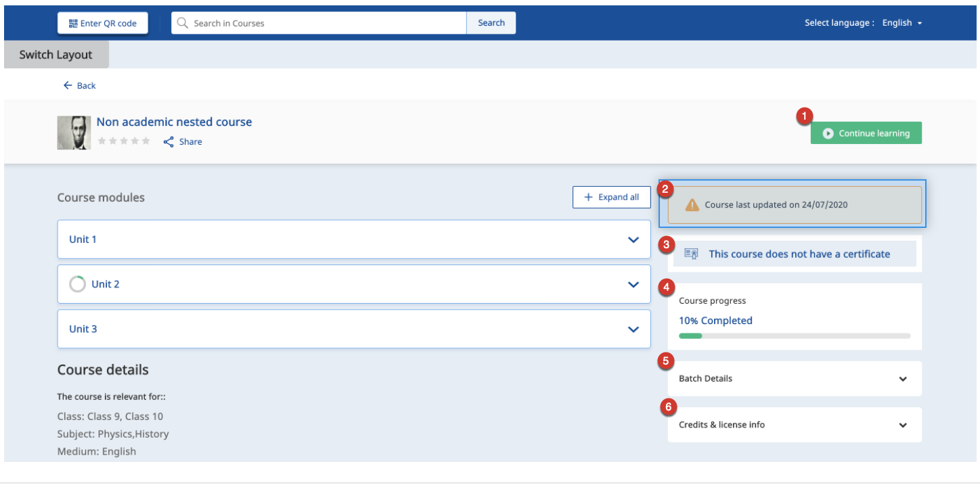This screenshot has width=980, height=489.
Task: Click the magnifier icon in search bar
Action: pos(182,23)
